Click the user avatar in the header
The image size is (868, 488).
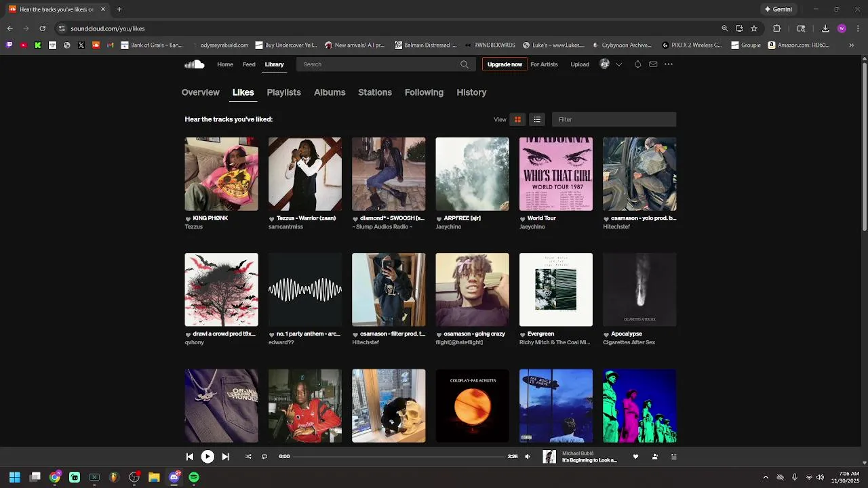point(605,64)
